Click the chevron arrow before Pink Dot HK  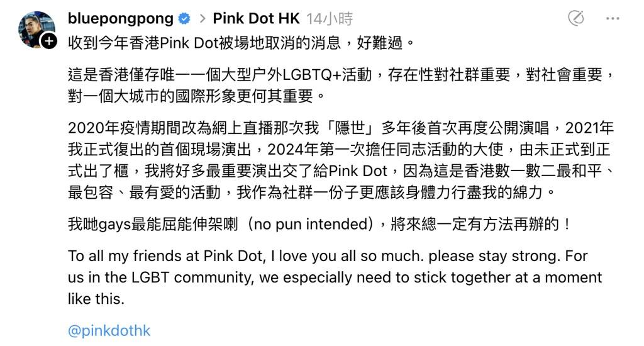203,19
